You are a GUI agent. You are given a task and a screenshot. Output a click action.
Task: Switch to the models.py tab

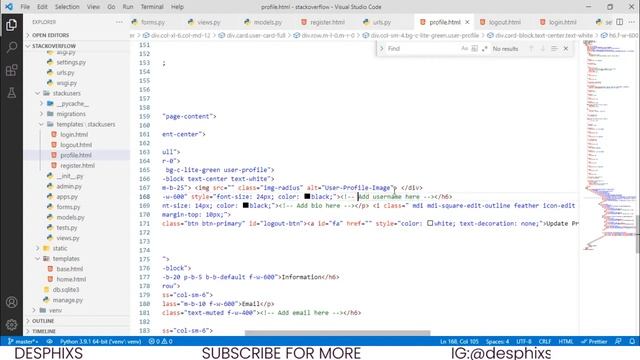pos(268,22)
